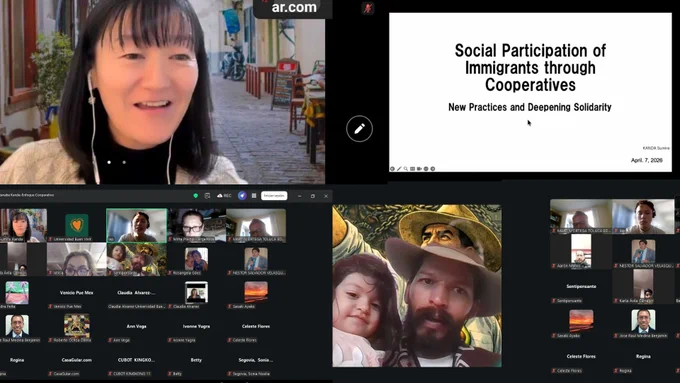Screen dimensions: 680x383
Task: Click the Segovia, Sonia participant name
Action: pos(256,360)
